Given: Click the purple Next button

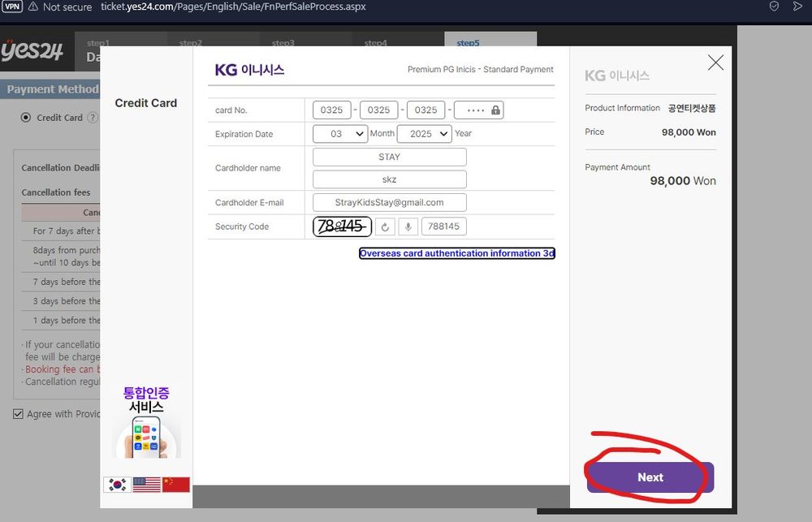Looking at the screenshot, I should (x=650, y=477).
